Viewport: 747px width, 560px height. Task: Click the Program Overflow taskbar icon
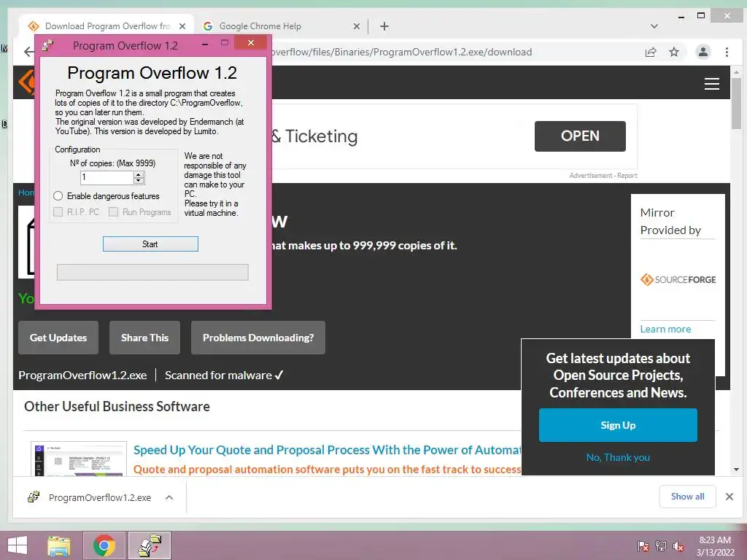click(150, 545)
